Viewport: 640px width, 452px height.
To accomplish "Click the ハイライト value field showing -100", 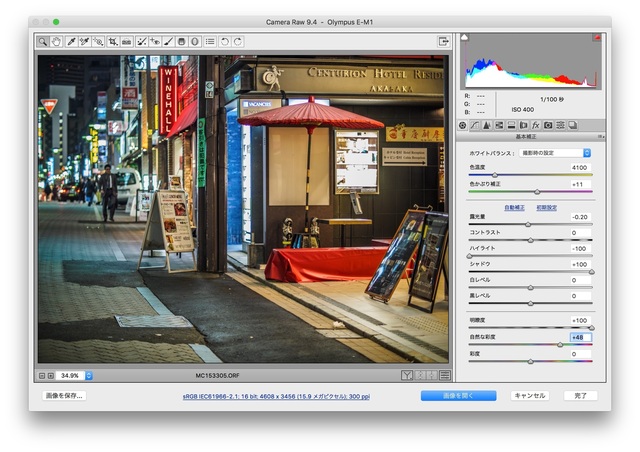I will click(x=580, y=248).
